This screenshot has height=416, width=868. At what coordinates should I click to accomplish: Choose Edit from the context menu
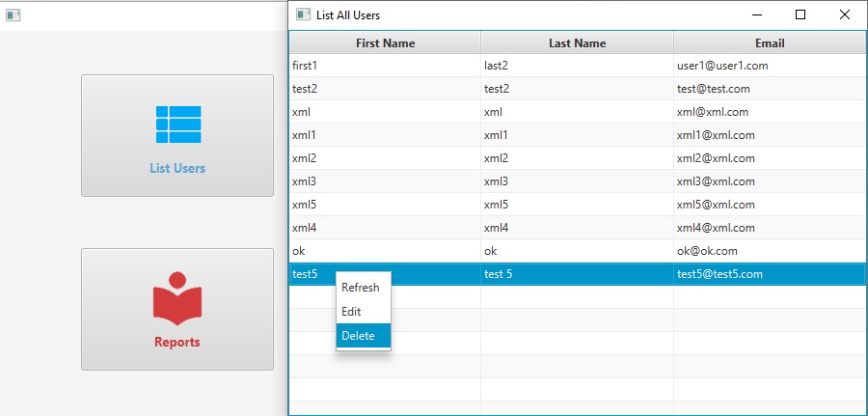pos(364,312)
